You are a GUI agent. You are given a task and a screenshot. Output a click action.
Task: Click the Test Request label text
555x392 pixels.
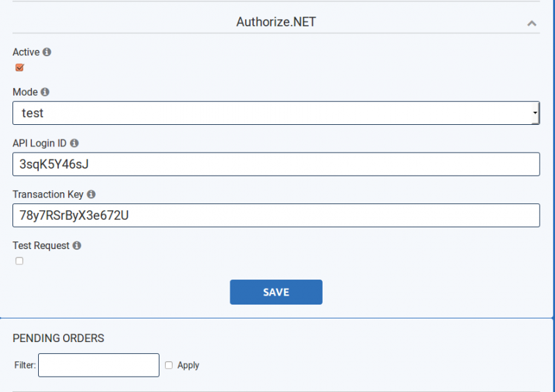(x=41, y=246)
